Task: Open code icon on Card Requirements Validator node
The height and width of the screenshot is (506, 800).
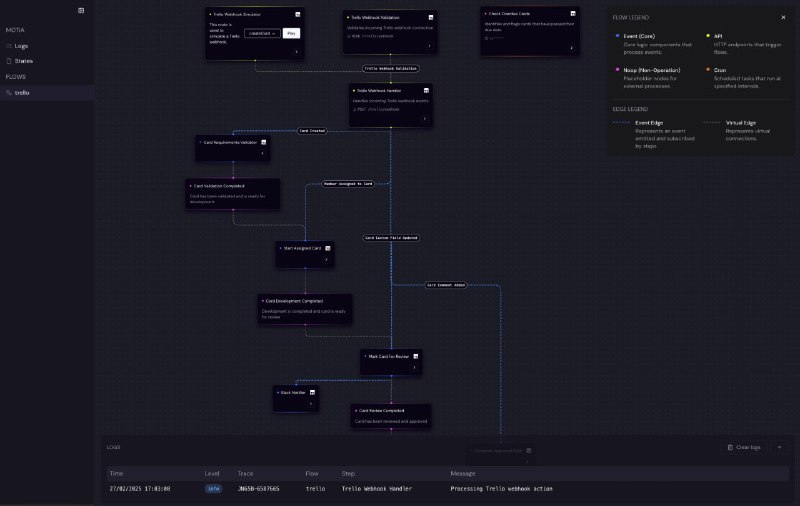Action: 264,142
